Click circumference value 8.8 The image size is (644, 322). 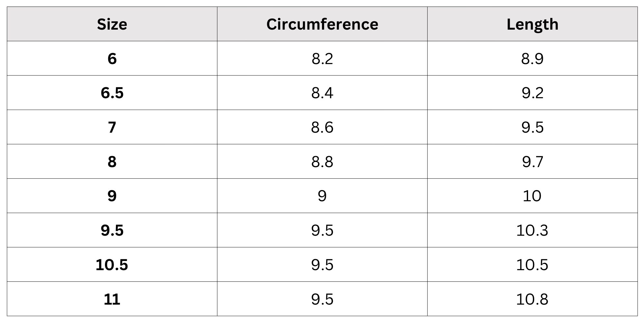click(x=322, y=162)
